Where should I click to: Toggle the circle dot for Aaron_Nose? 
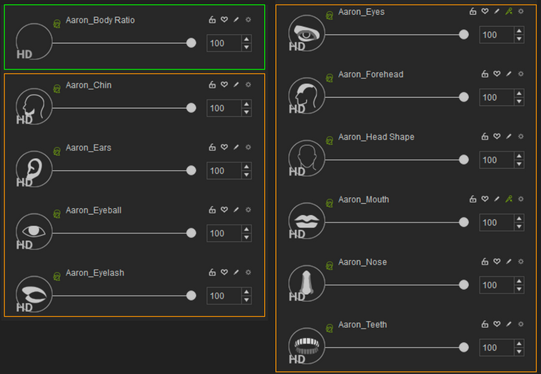click(521, 262)
